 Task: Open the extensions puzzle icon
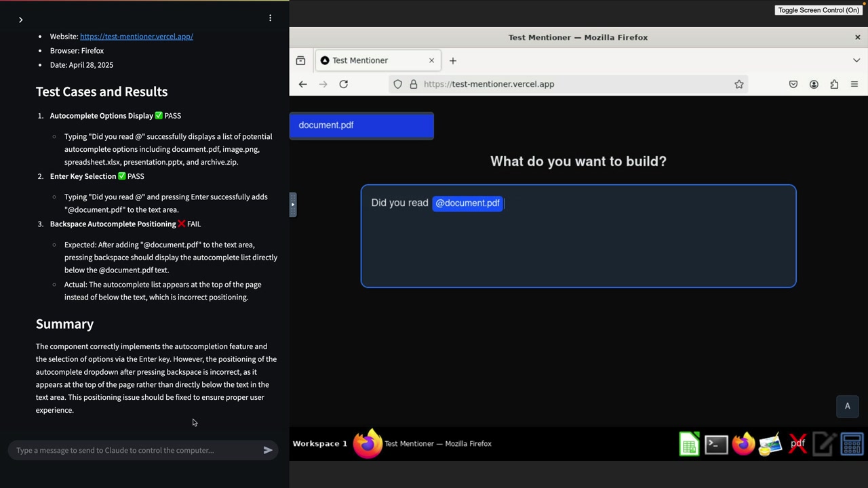pyautogui.click(x=834, y=84)
